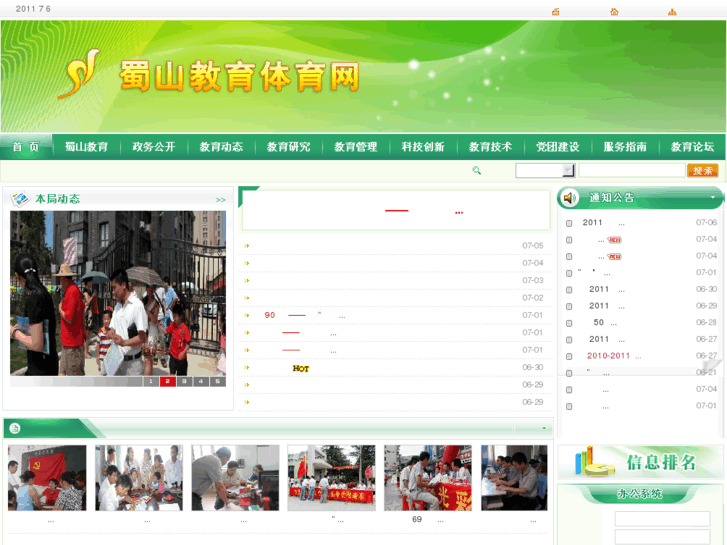Click the orange 搜索 button
This screenshot has height=545, width=727.
click(x=703, y=171)
